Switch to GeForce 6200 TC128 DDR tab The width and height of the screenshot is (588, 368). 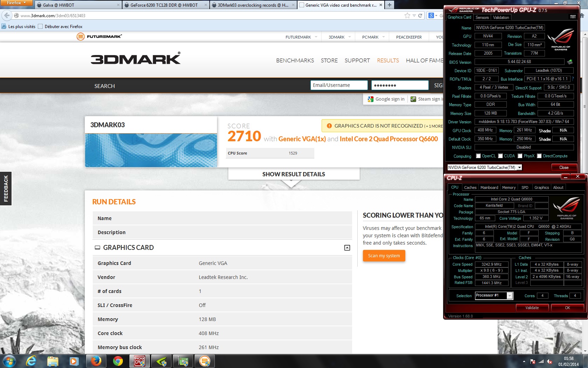click(166, 5)
